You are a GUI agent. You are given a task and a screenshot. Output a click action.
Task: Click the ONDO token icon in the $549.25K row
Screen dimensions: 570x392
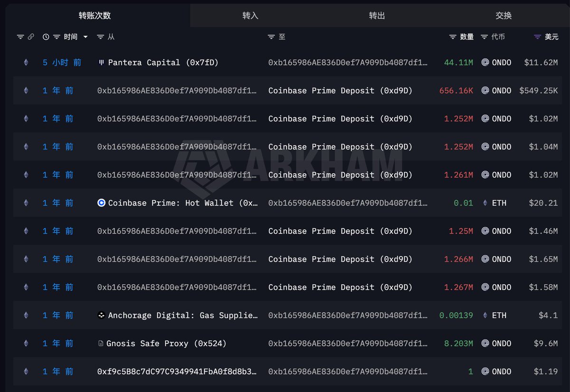click(485, 90)
